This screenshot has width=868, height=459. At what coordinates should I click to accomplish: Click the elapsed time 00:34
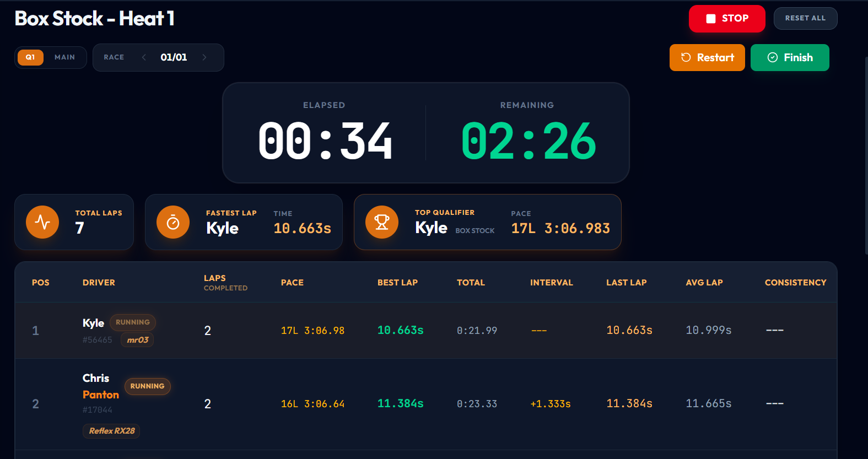point(325,142)
